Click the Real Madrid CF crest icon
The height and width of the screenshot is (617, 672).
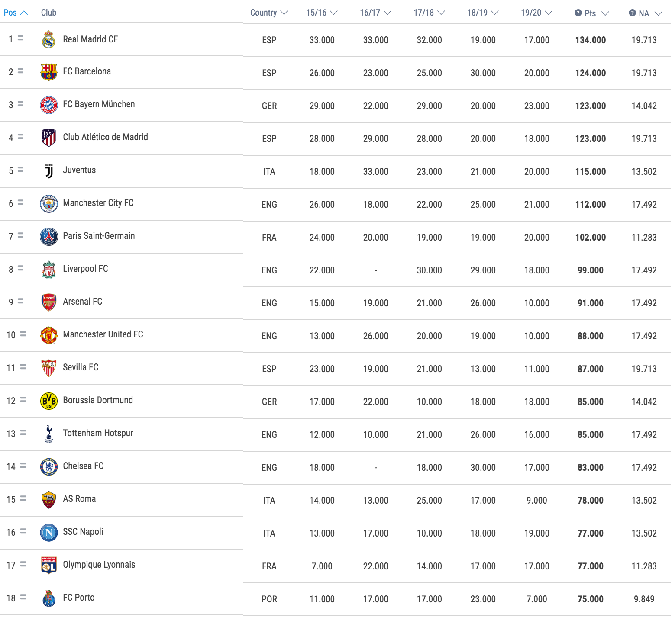click(49, 40)
